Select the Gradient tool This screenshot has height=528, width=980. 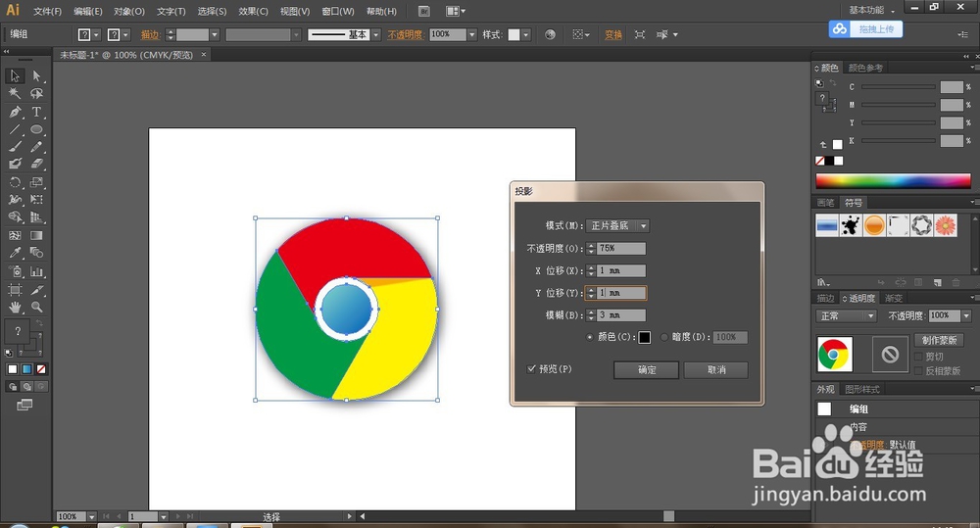coord(37,235)
